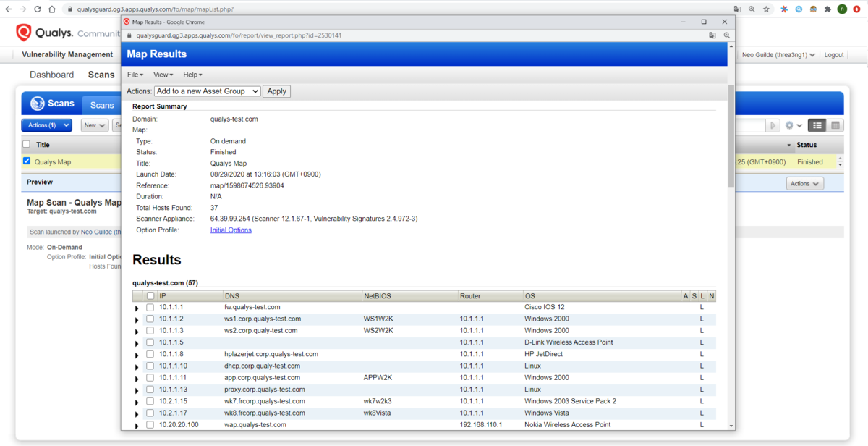This screenshot has height=446, width=868.
Task: Click Qualys favicon in popup title bar
Action: [x=127, y=22]
